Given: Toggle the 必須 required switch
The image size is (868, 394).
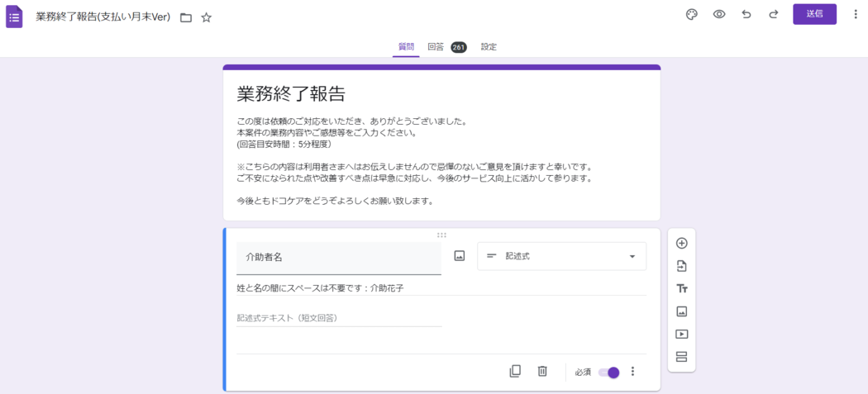Looking at the screenshot, I should (x=608, y=373).
